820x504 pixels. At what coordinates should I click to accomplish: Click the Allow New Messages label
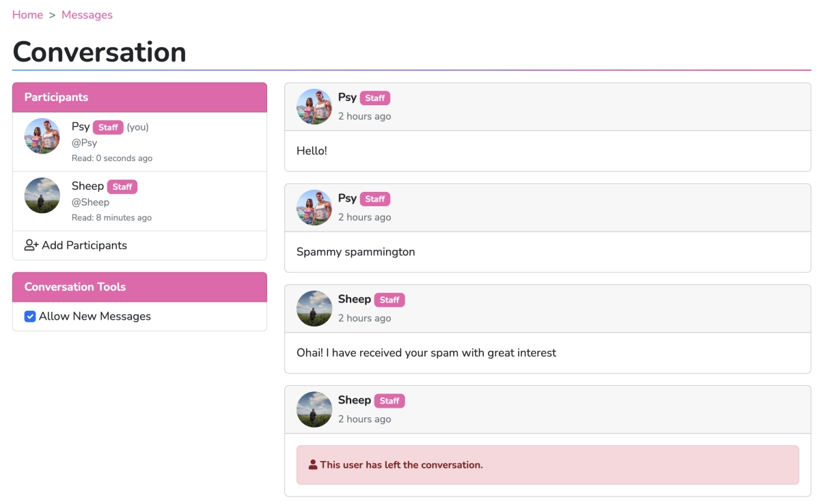click(95, 316)
